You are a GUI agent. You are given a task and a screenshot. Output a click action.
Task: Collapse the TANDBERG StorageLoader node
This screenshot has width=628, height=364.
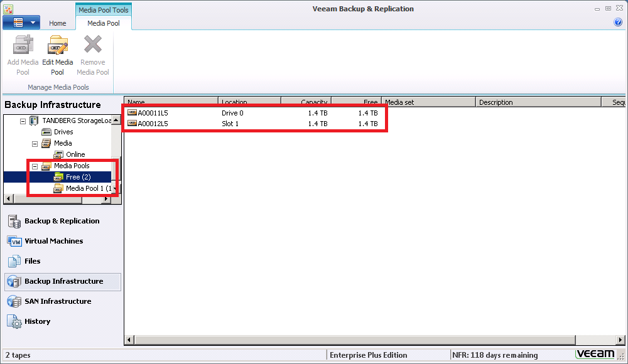click(x=23, y=121)
